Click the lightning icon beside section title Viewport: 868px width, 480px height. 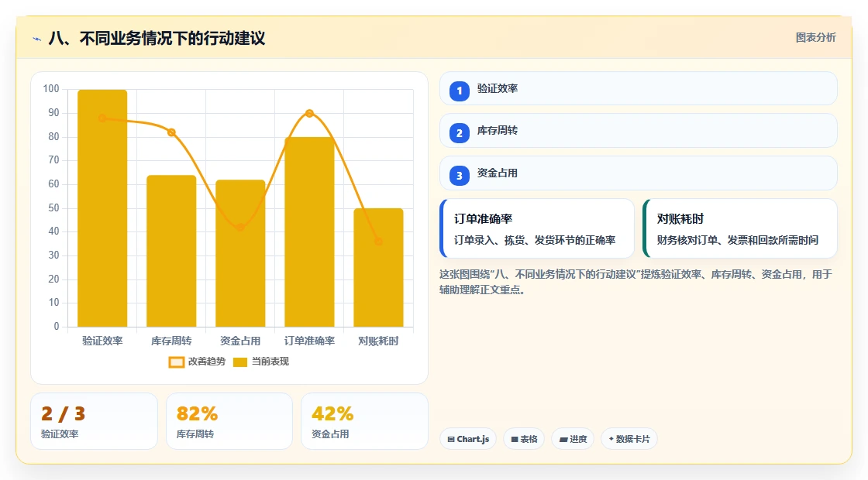click(37, 39)
